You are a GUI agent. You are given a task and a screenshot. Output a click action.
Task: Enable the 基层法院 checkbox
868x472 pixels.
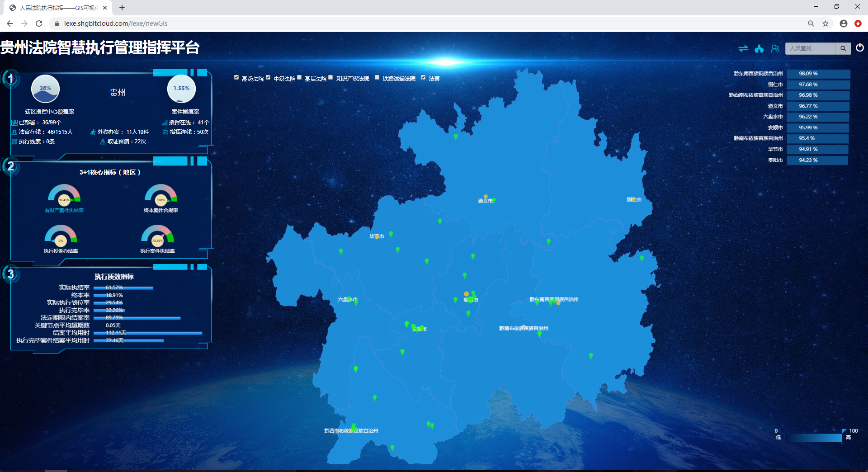click(x=299, y=78)
